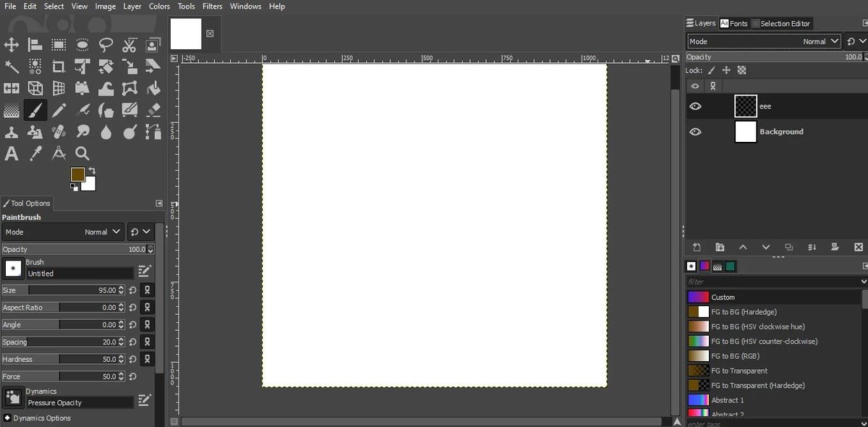Select the Paths tool
Screen dimensions: 868x427
pyautogui.click(x=153, y=132)
